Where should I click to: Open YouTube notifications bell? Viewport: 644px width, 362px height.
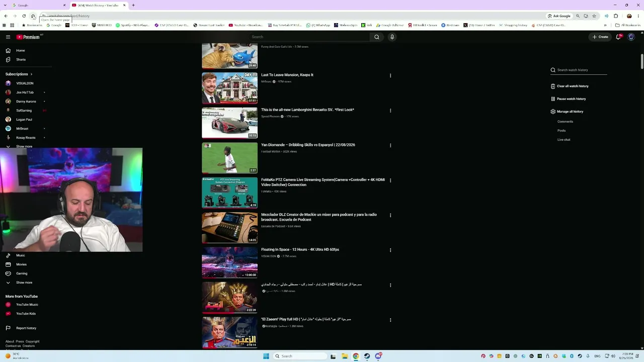[618, 37]
